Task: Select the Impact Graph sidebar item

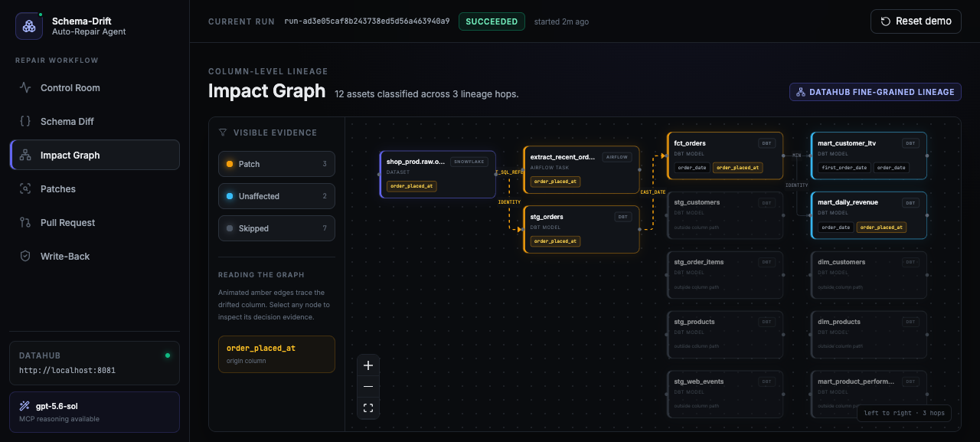Action: [x=95, y=155]
